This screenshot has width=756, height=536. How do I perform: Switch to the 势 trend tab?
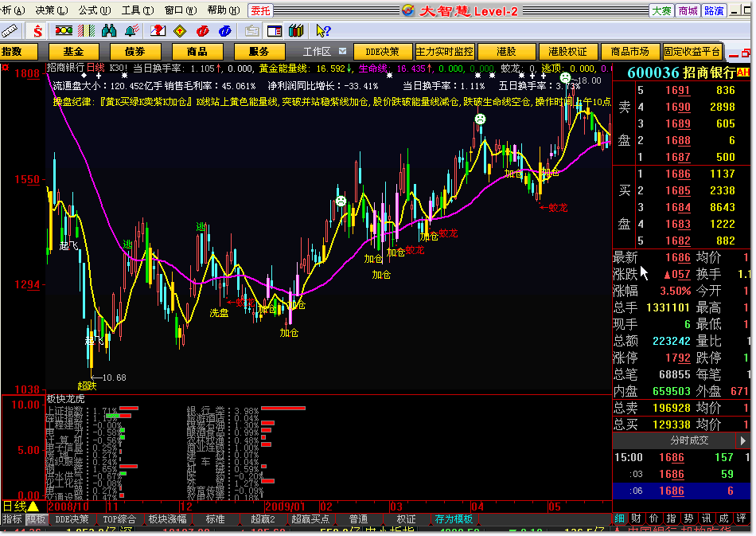click(x=688, y=518)
